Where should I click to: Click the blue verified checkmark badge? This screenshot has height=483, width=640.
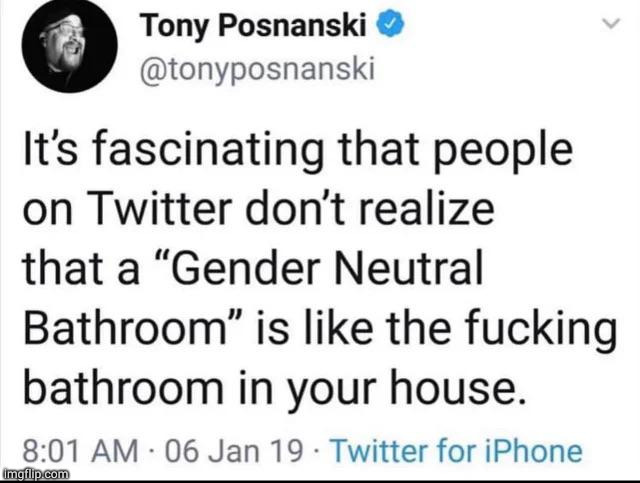tap(390, 24)
